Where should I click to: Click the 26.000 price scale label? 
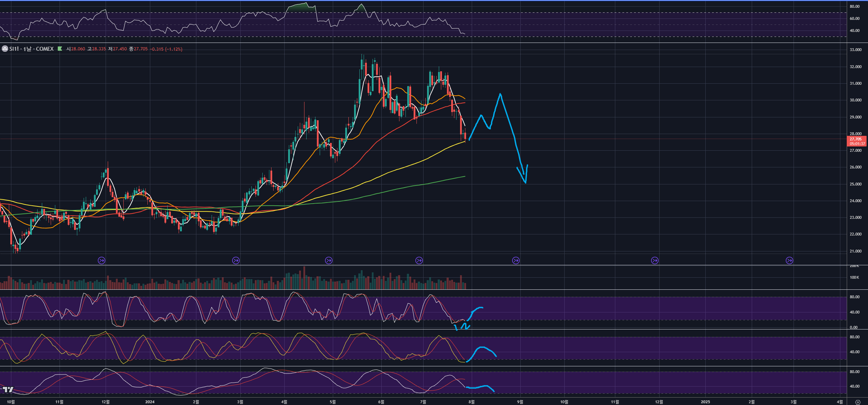point(856,167)
